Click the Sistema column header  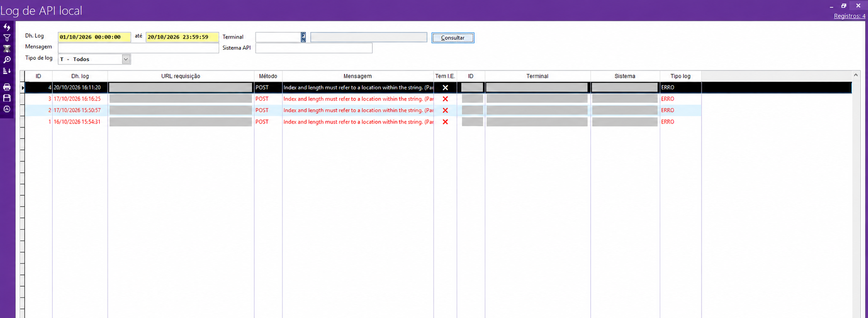point(625,76)
